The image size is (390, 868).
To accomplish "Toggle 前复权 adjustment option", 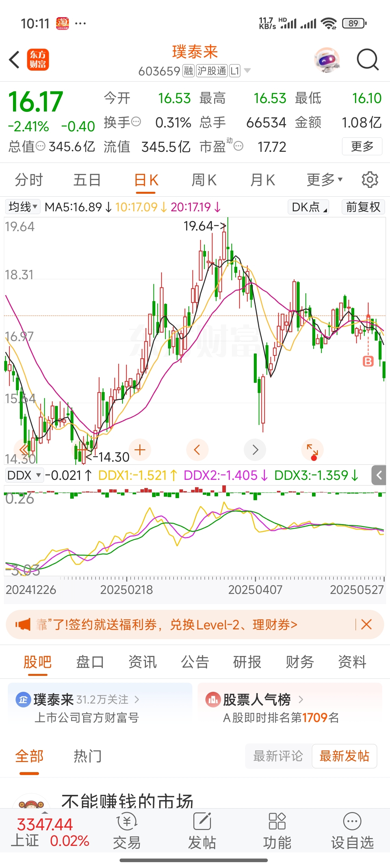I will point(363,207).
